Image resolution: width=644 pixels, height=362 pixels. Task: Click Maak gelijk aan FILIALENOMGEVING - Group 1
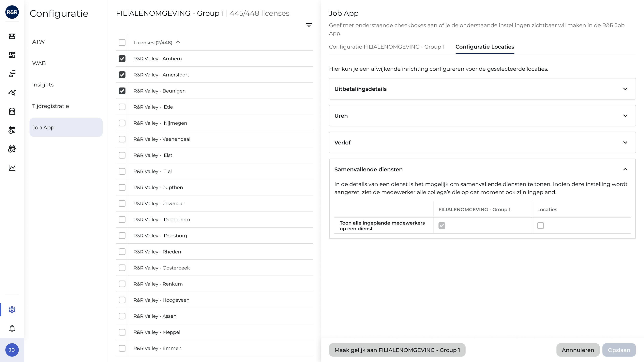tap(397, 350)
